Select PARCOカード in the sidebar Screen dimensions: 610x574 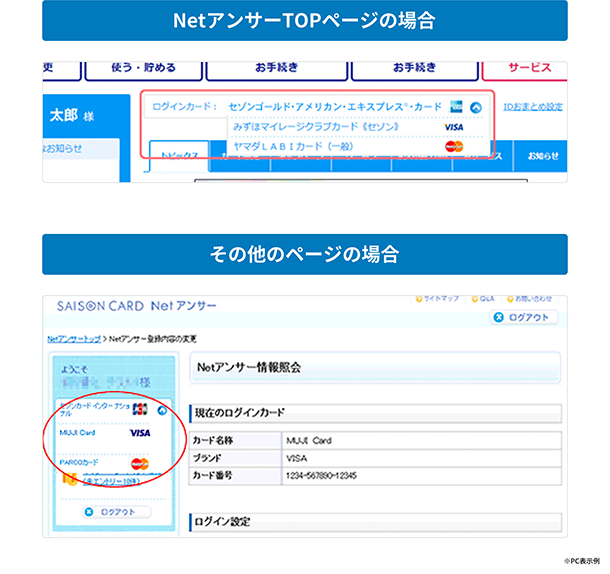pyautogui.click(x=79, y=462)
